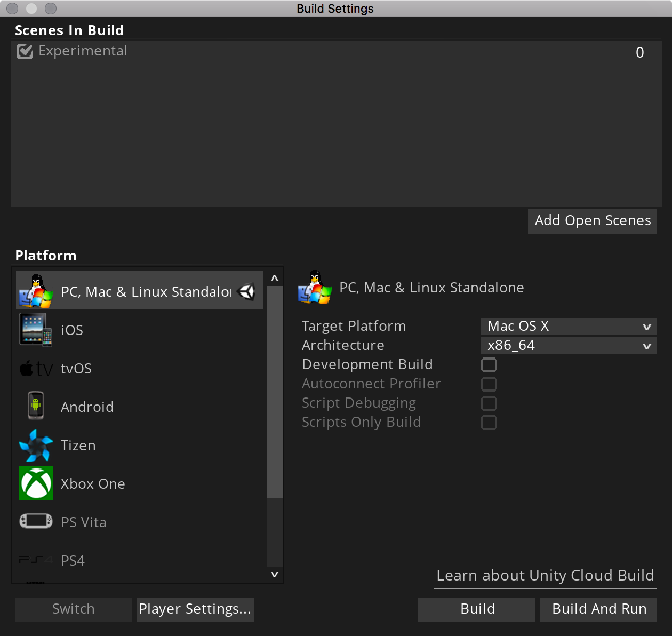The height and width of the screenshot is (636, 672).
Task: Click the platform list down arrow
Action: tap(274, 574)
